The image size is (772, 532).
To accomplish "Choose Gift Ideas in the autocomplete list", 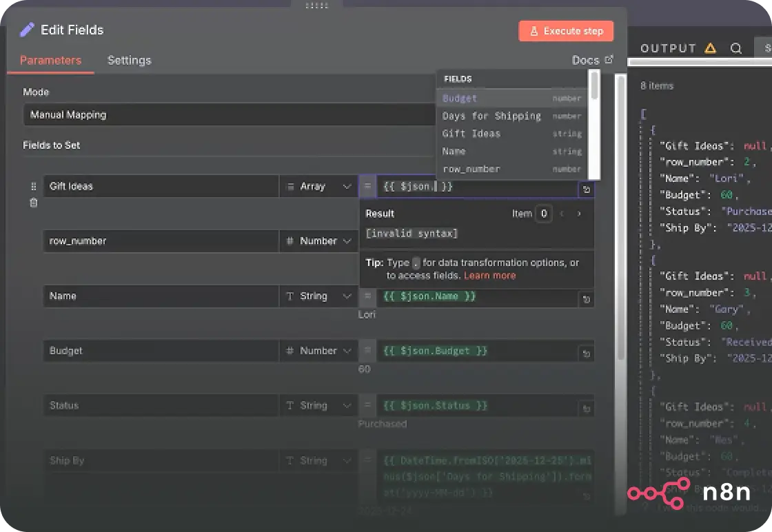I will pos(512,134).
